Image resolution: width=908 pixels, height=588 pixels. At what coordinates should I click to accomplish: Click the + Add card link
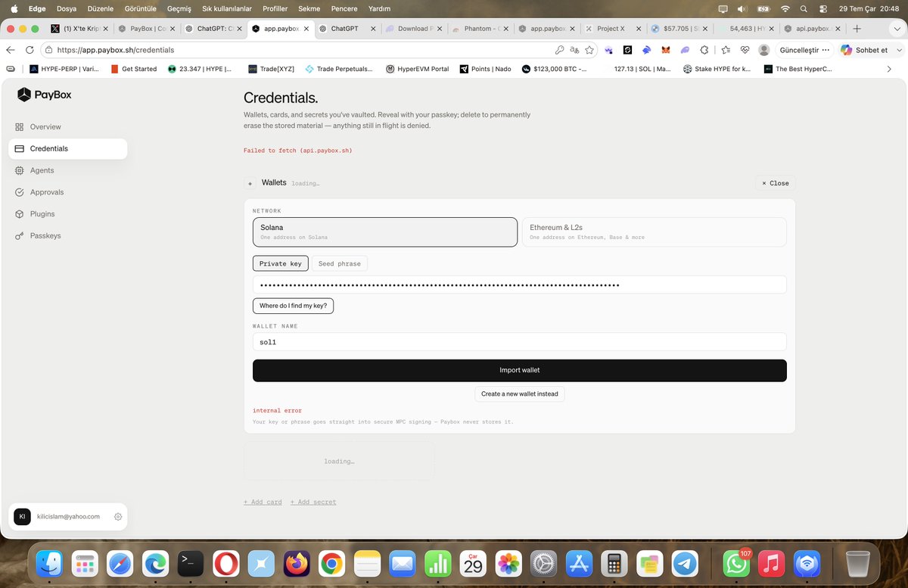[263, 502]
